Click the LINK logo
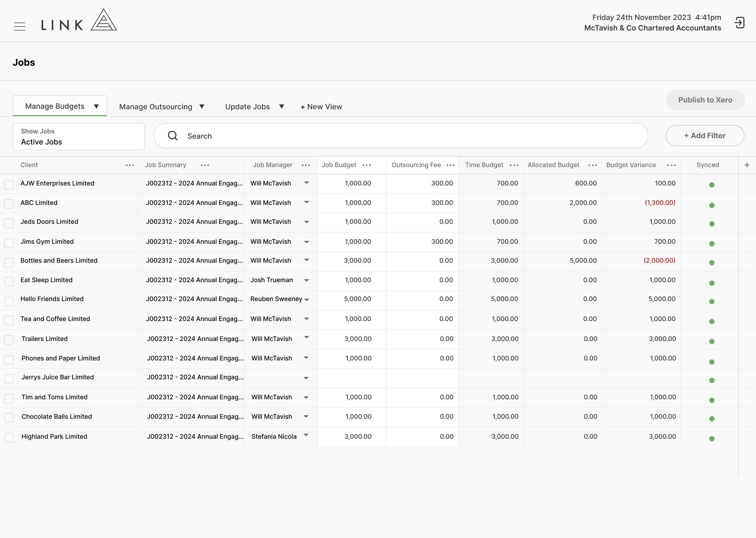This screenshot has height=538, width=756. (x=79, y=20)
